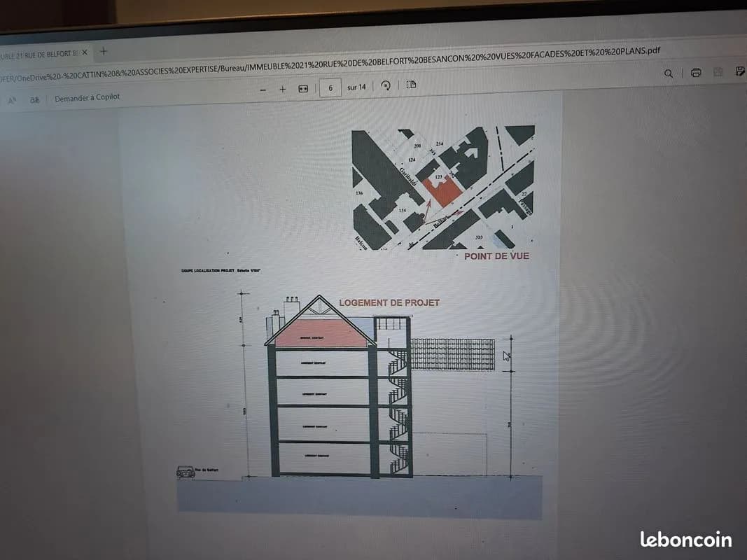The image size is (747, 560).
Task: Click the rotate page icon
Action: pyautogui.click(x=386, y=85)
